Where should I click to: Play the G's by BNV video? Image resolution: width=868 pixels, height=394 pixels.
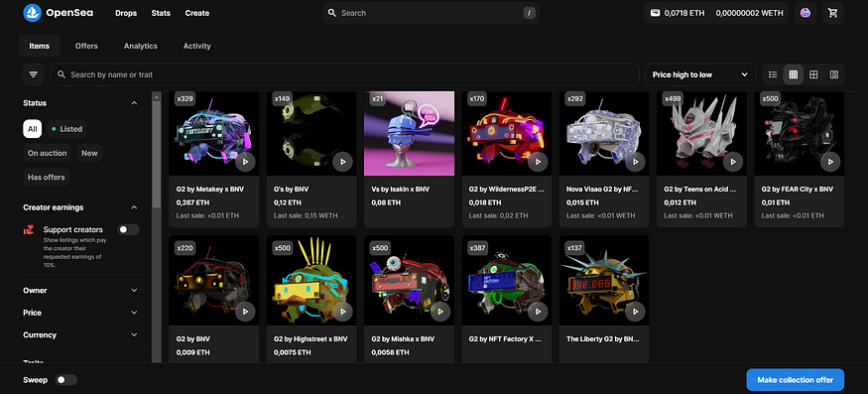(x=342, y=162)
